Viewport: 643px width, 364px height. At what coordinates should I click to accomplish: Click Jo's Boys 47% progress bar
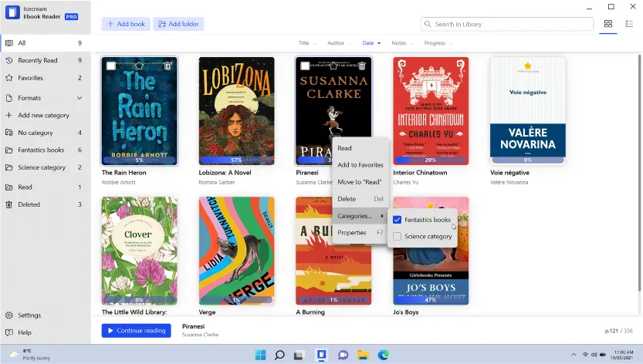(x=431, y=300)
